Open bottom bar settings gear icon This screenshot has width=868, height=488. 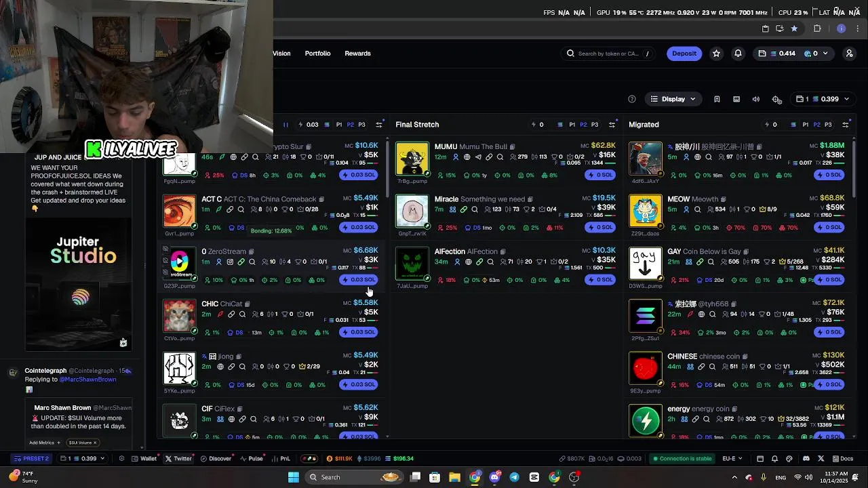coord(121,458)
